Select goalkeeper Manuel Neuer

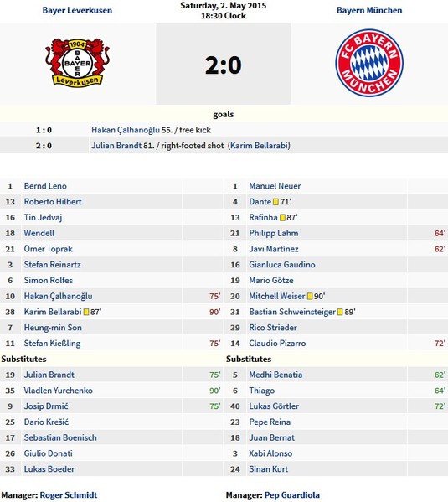click(275, 186)
